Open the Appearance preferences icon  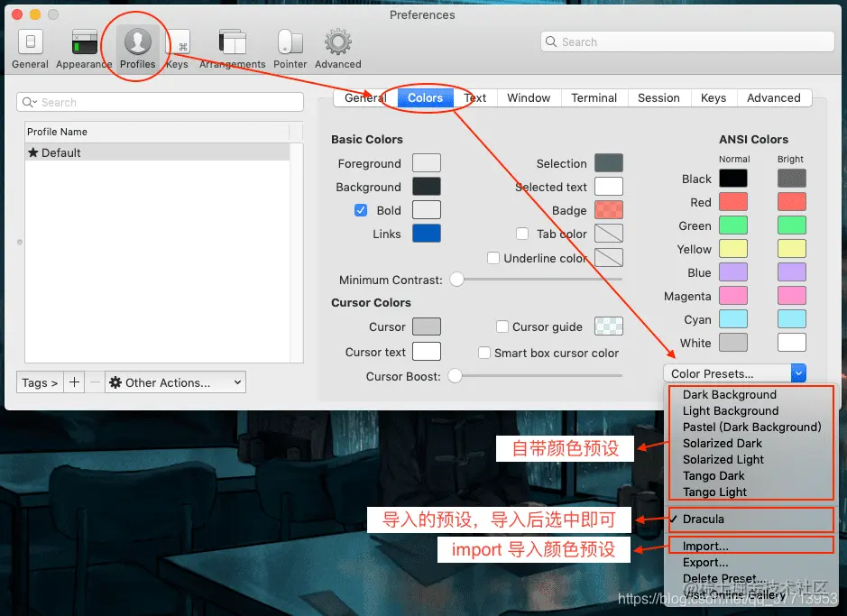[x=85, y=42]
